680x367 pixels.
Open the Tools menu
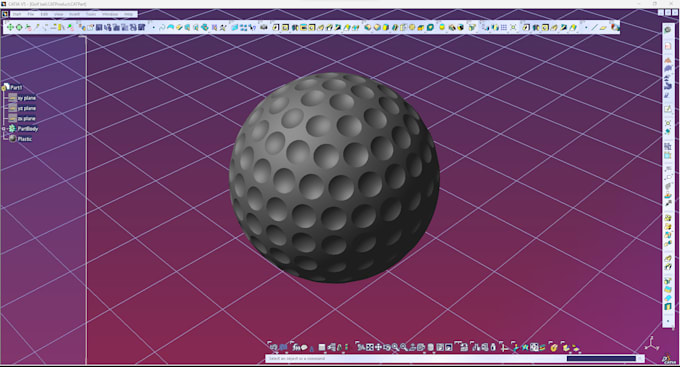[x=91, y=14]
